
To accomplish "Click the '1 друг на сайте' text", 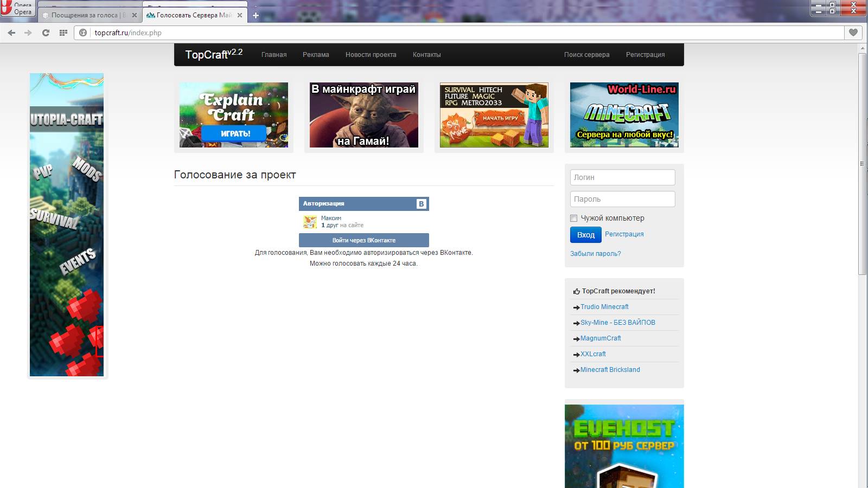I will (342, 225).
